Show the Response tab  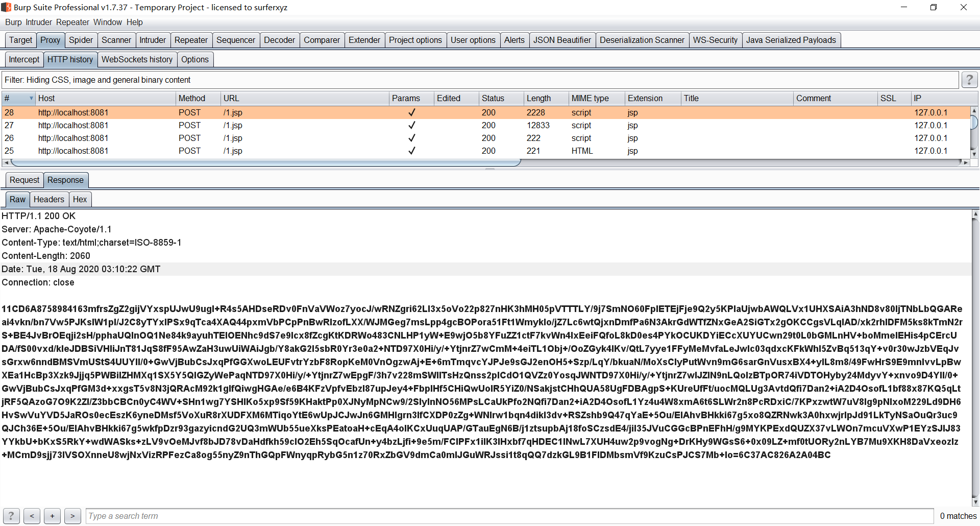pyautogui.click(x=66, y=180)
